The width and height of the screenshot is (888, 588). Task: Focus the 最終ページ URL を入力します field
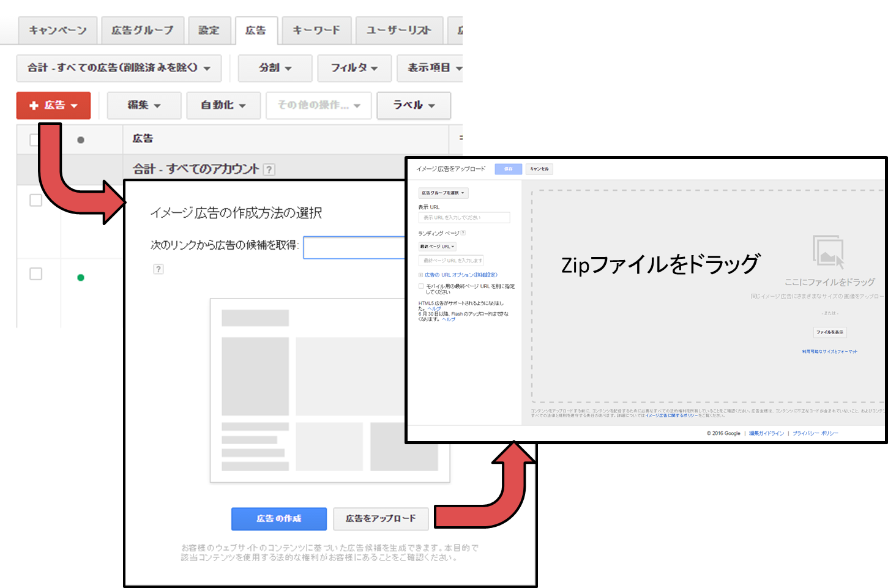pos(452,261)
